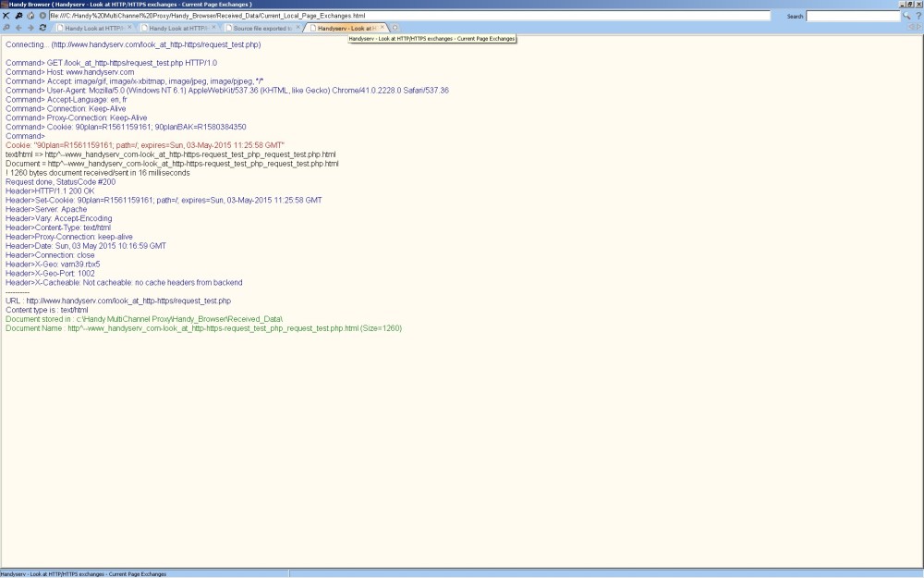This screenshot has height=578, width=924.
Task: Close the Source file exported tab
Action: [x=298, y=27]
